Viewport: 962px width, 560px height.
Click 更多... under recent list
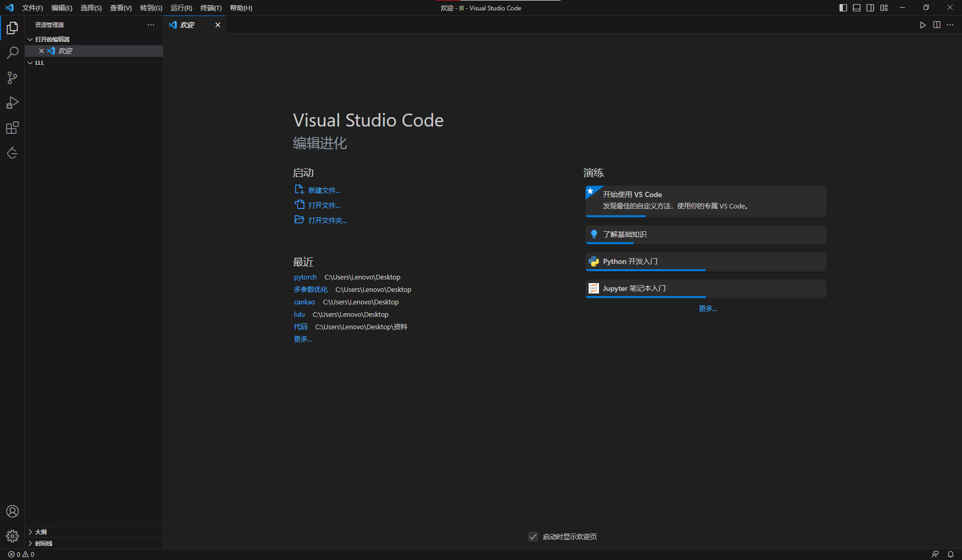pos(303,339)
